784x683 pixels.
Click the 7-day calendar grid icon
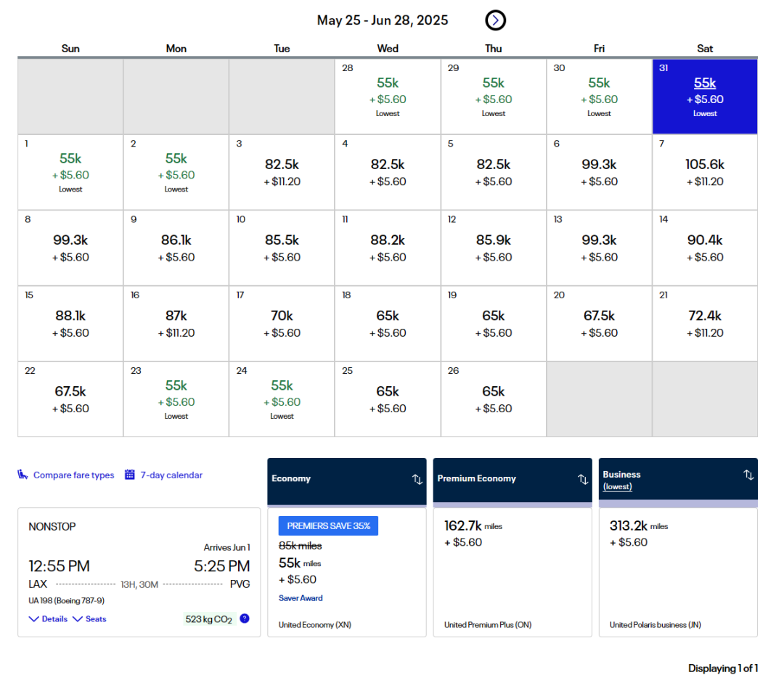point(130,475)
